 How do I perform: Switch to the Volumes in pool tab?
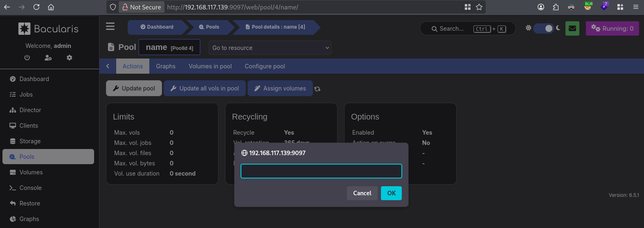pyautogui.click(x=210, y=66)
